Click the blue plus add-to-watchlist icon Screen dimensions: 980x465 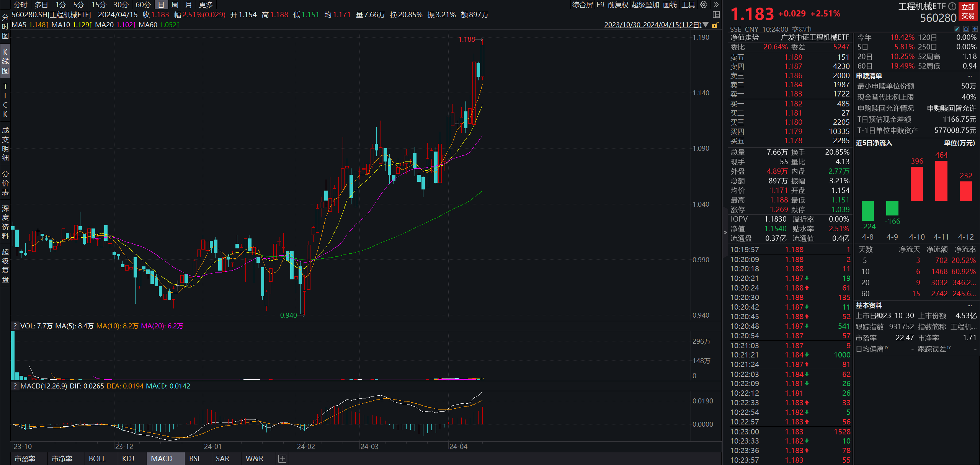pos(975,29)
